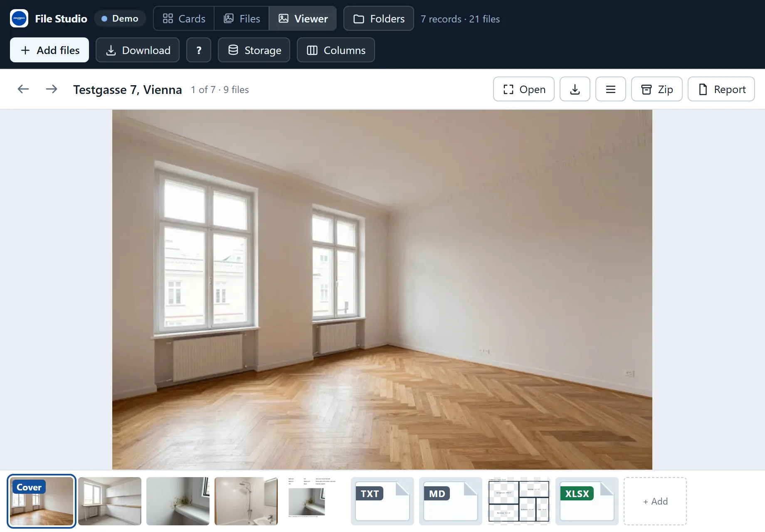The width and height of the screenshot is (765, 532).
Task: Toggle the Demo mode badge
Action: coord(120,19)
